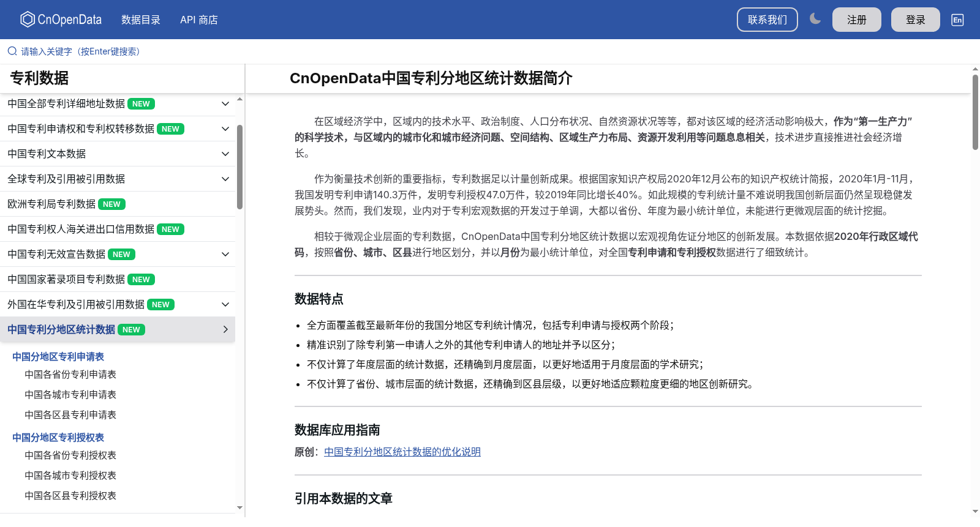Switch language with the En icon
The height and width of the screenshot is (527, 980).
(x=957, y=20)
